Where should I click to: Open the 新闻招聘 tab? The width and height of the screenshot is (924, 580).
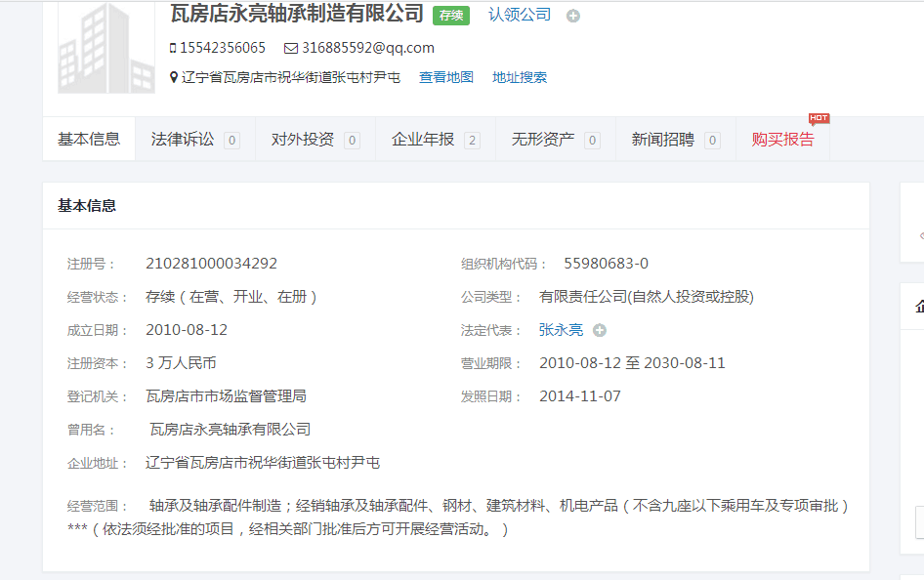[x=662, y=140]
